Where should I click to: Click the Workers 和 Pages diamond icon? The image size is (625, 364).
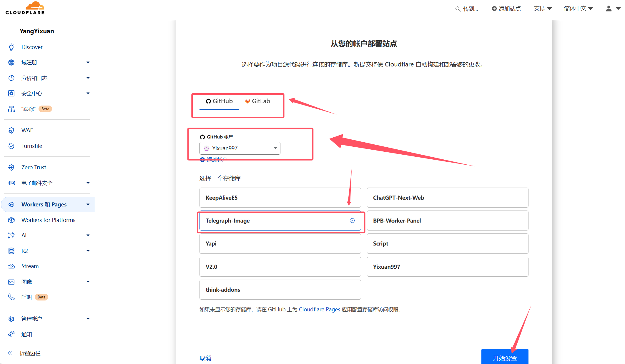[11, 204]
